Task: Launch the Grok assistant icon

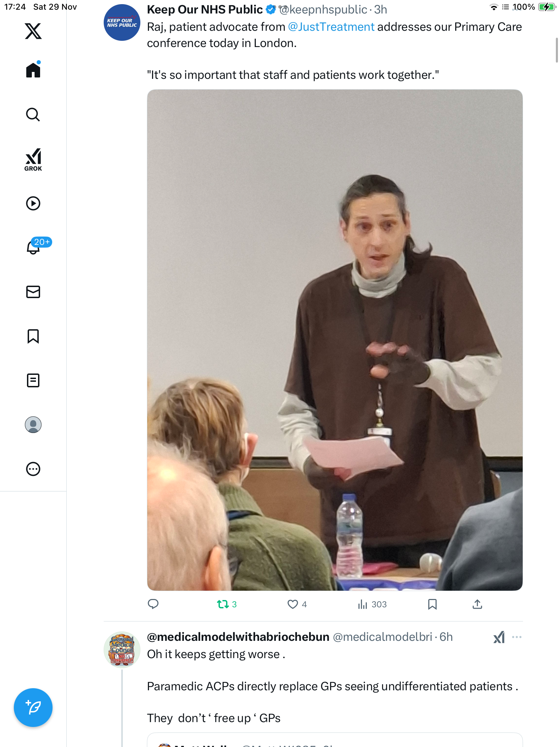Action: (x=33, y=160)
